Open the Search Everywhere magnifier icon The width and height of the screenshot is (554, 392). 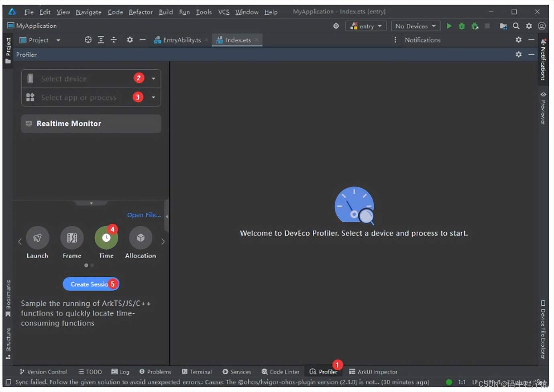pyautogui.click(x=516, y=26)
